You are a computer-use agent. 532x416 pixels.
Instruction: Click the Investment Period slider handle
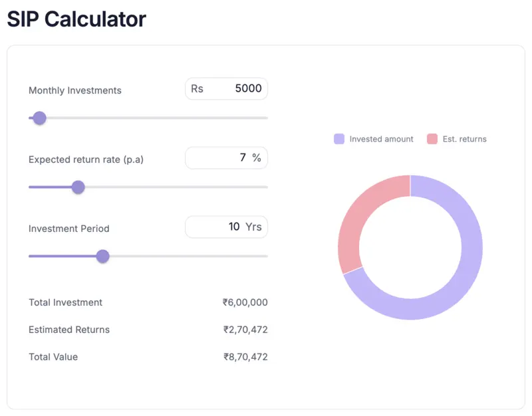[103, 257]
